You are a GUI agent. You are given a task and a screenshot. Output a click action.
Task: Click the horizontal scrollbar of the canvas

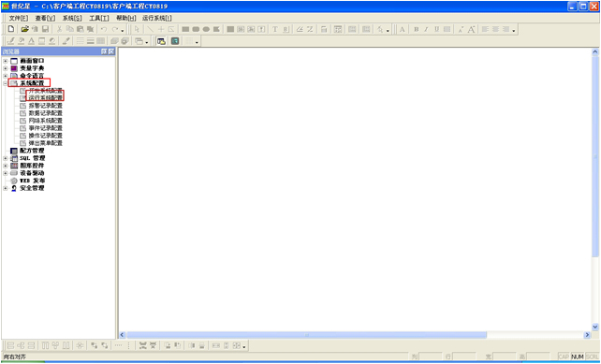pos(307,335)
